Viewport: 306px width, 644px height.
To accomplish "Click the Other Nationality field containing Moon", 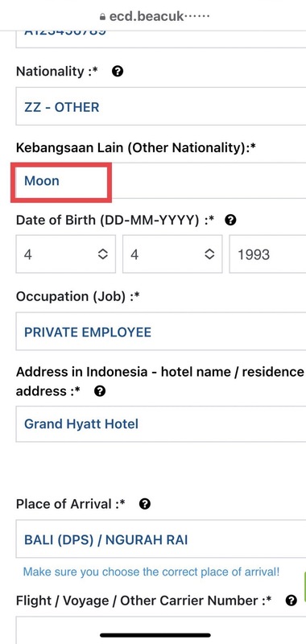I will (x=161, y=180).
